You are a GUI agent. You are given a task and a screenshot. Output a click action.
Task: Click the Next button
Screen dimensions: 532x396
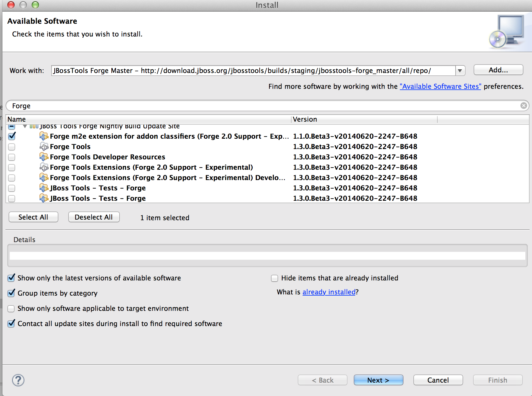(x=378, y=380)
